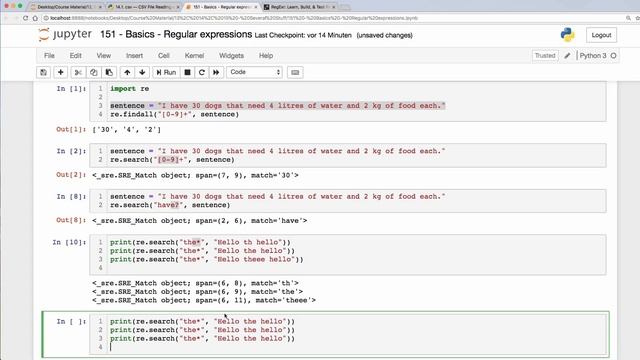Viewport: 640px width, 360px height.
Task: Open the View menu
Action: (x=104, y=56)
